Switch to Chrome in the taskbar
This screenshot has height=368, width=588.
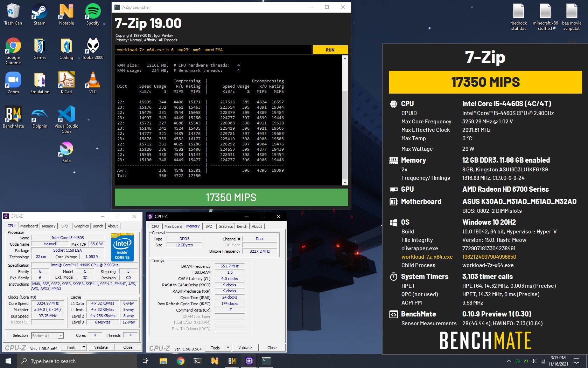click(x=180, y=361)
